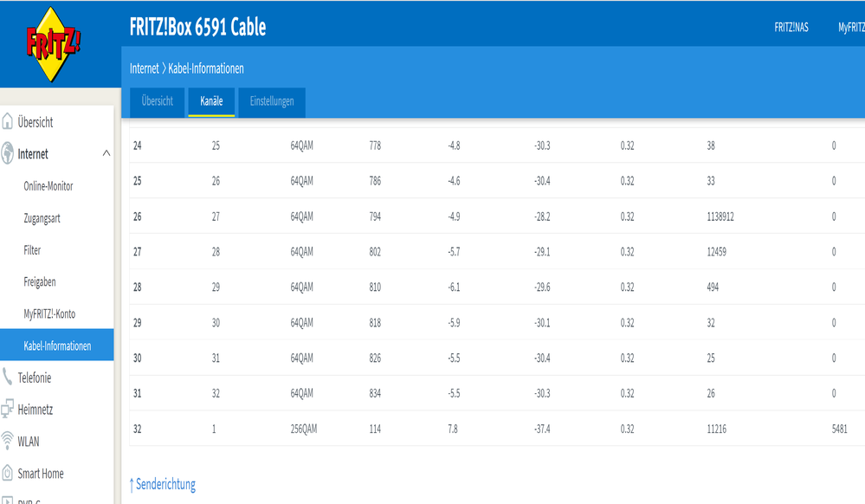Click the Senderichtung link
The height and width of the screenshot is (504, 865).
click(163, 484)
